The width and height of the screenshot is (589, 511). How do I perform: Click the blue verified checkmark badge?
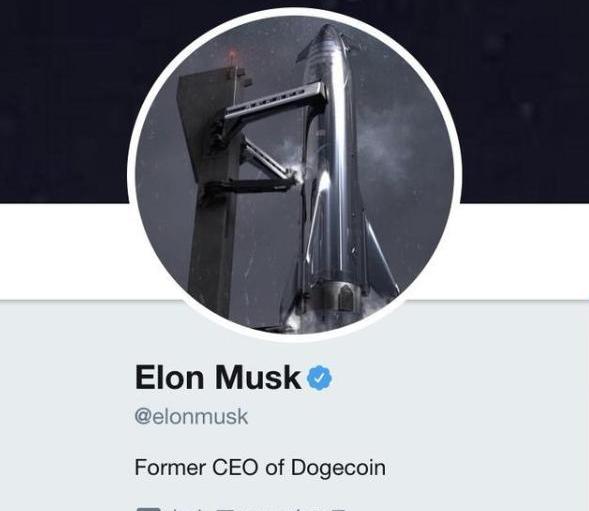pos(320,378)
